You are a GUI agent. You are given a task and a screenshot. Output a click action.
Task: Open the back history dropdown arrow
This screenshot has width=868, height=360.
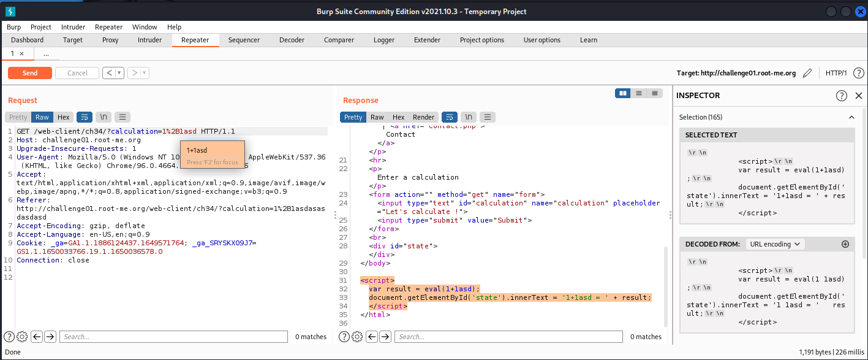(119, 73)
